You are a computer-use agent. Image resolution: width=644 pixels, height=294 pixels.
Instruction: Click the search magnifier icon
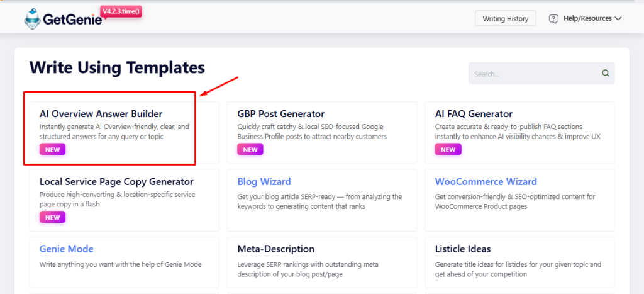pyautogui.click(x=606, y=73)
